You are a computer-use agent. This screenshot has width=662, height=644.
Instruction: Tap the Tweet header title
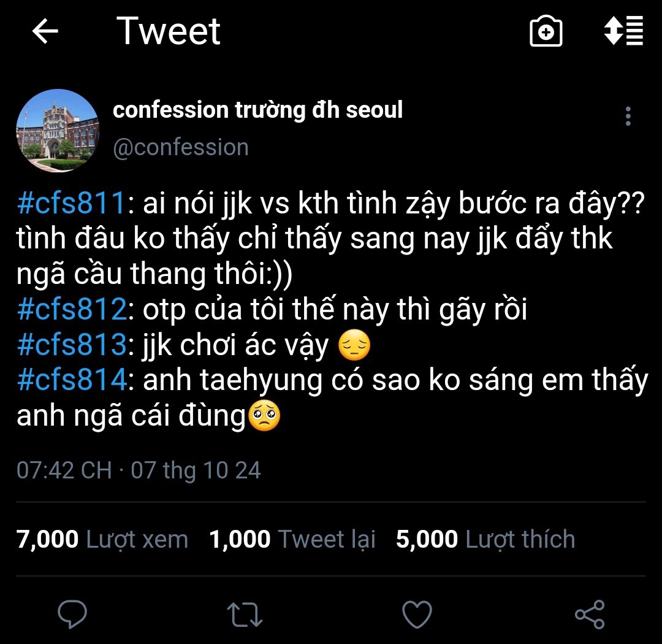pyautogui.click(x=168, y=31)
